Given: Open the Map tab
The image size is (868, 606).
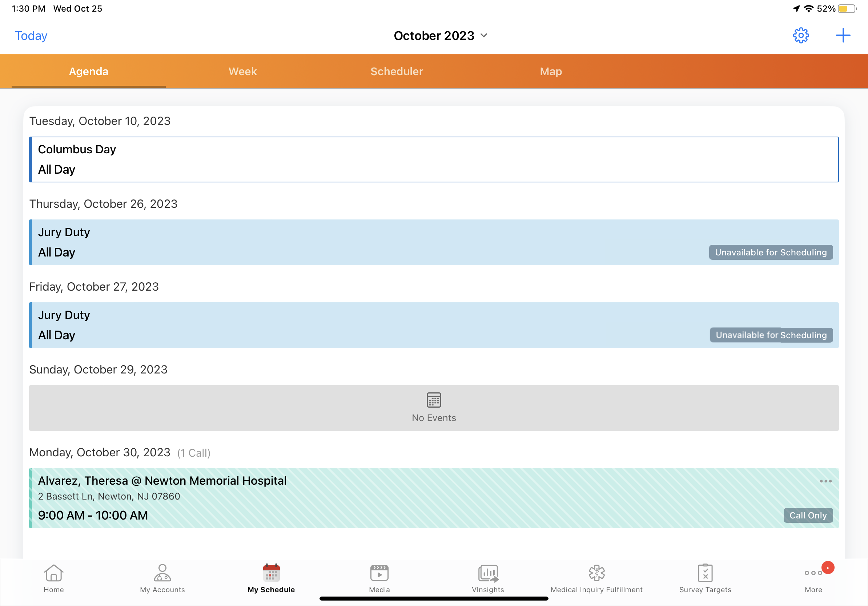Looking at the screenshot, I should tap(550, 72).
